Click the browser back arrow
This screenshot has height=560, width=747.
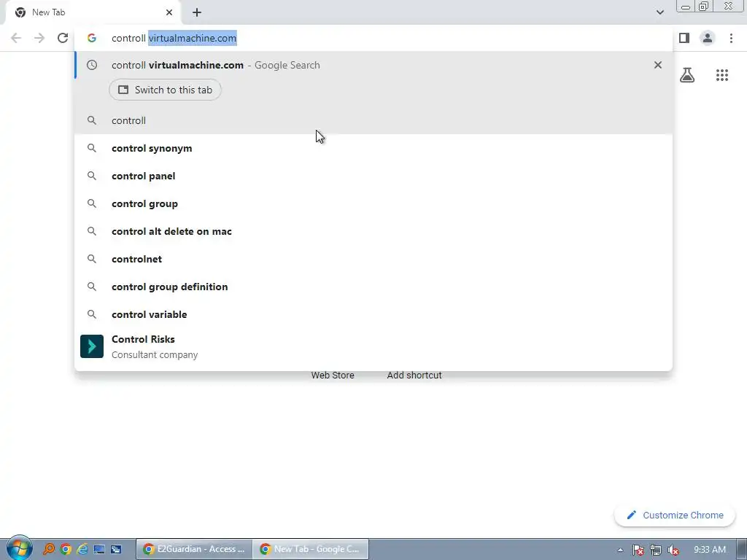(16, 38)
